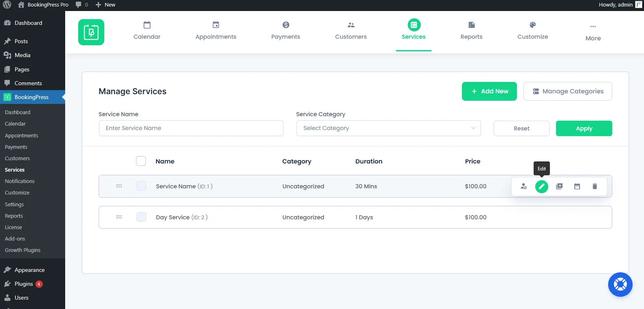This screenshot has width=644, height=309.
Task: Click the WordPress logo in the admin bar
Action: [7, 5]
